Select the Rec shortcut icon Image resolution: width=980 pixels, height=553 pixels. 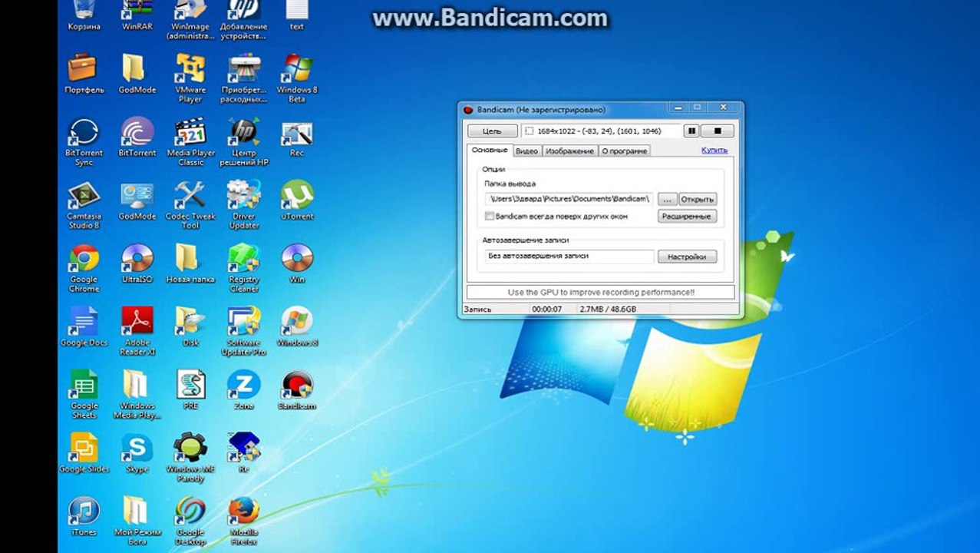pyautogui.click(x=297, y=138)
